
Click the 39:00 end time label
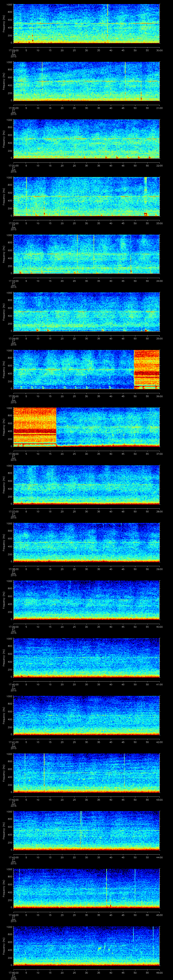159,569
